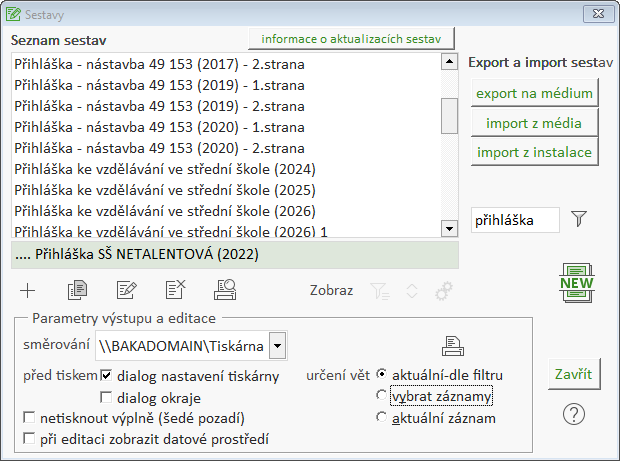Click the edit report pencil icon
The image size is (620, 461).
click(126, 291)
